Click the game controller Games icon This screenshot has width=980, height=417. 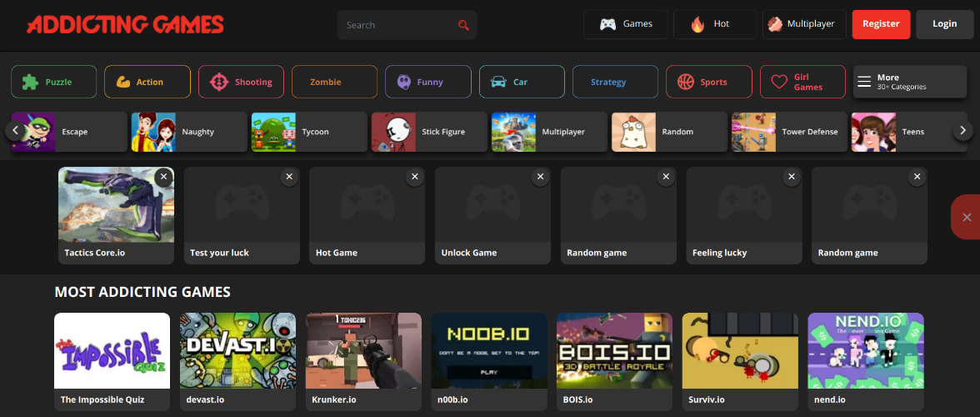[607, 24]
